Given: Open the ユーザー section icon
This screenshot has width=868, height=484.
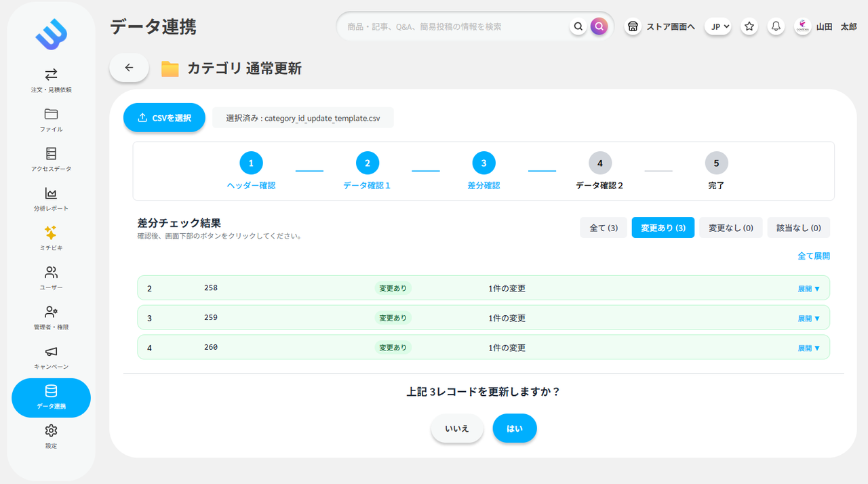Looking at the screenshot, I should coord(50,273).
